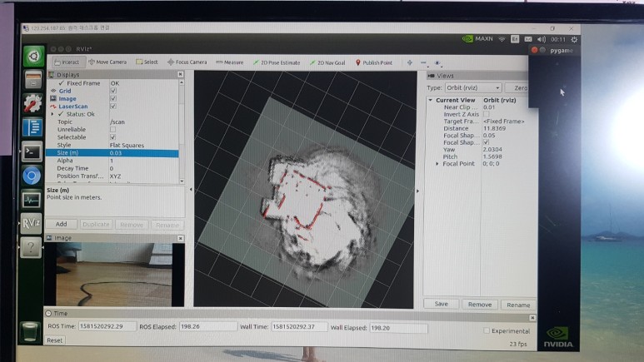
Task: Click the Displays panel scrollbar down arrow
Action: [182, 181]
